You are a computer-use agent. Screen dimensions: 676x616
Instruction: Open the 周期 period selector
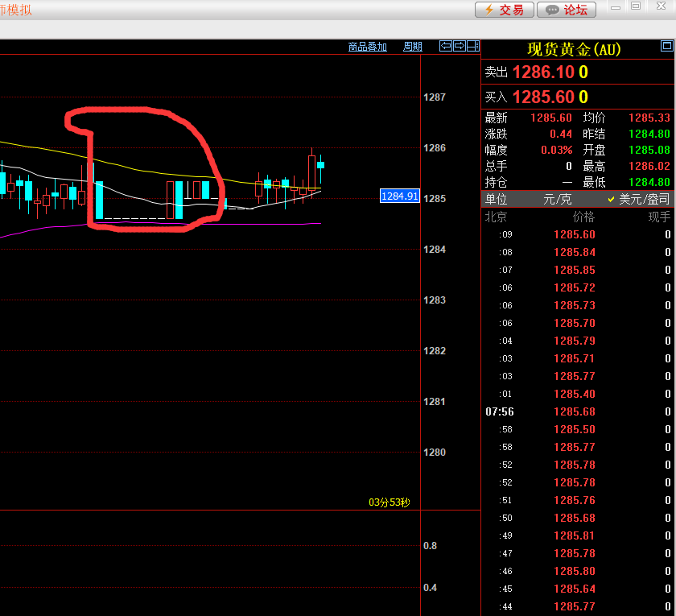coord(413,47)
